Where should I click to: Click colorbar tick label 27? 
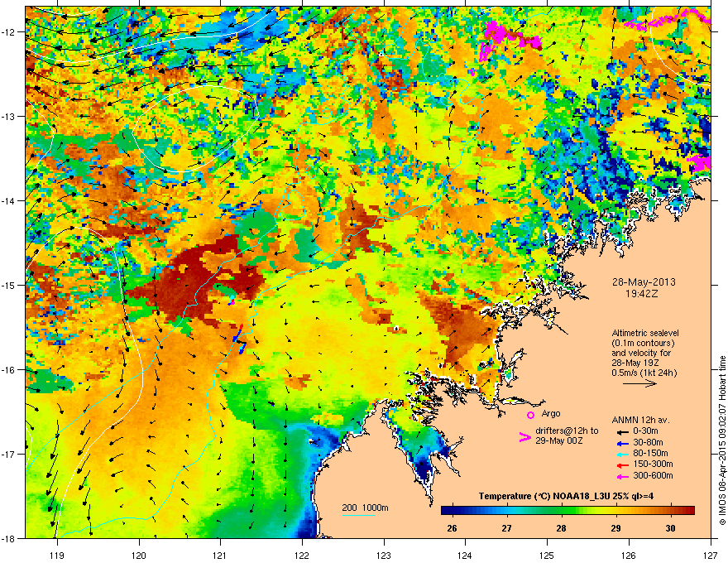506,528
